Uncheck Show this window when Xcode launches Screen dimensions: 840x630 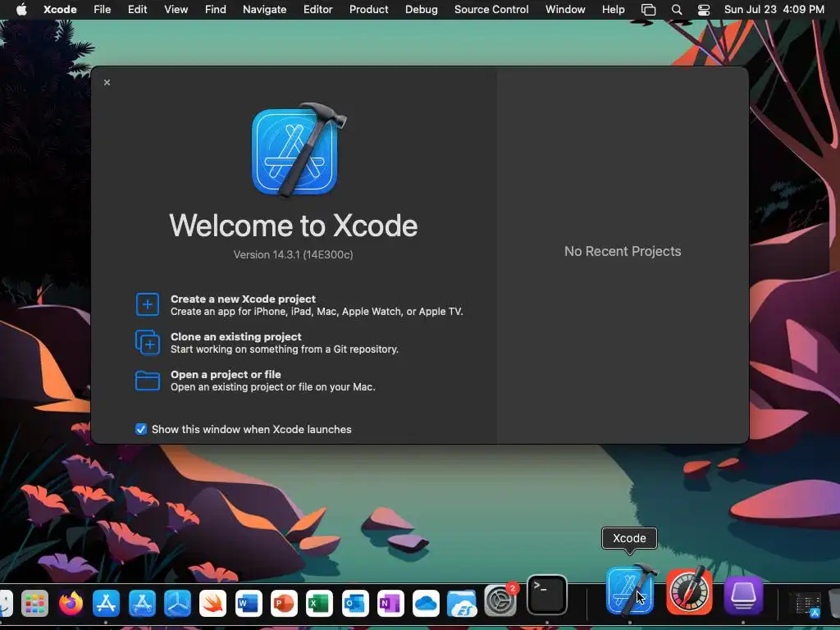click(x=141, y=429)
